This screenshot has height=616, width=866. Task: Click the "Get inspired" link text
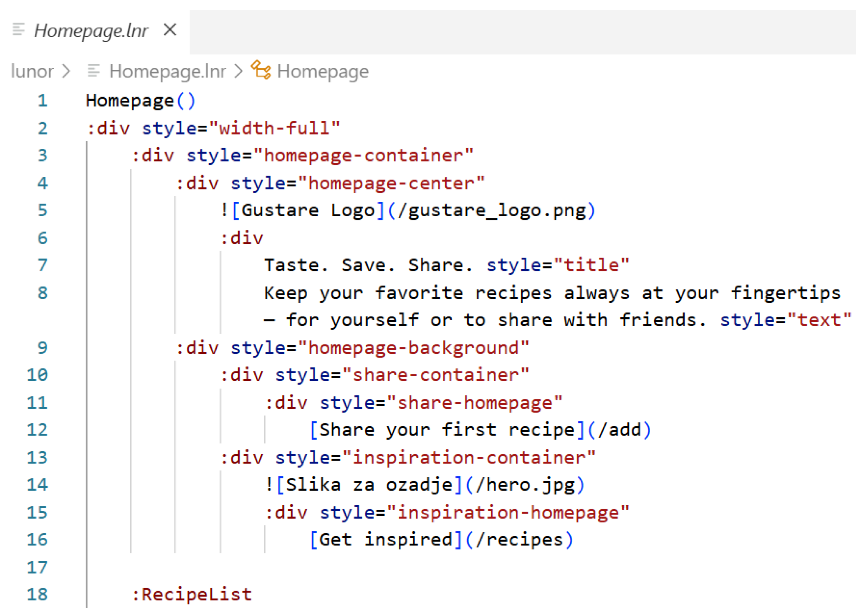[x=386, y=540]
